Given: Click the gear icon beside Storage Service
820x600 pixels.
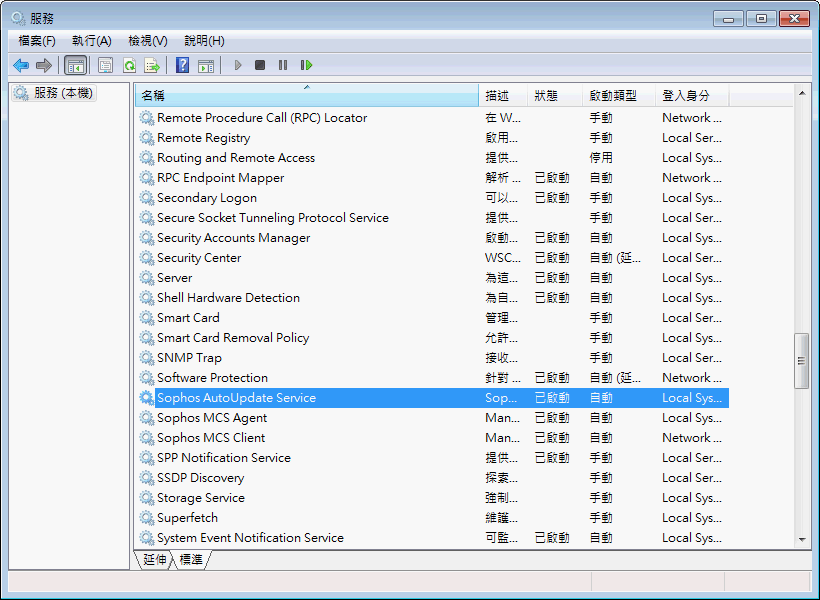Looking at the screenshot, I should (146, 498).
